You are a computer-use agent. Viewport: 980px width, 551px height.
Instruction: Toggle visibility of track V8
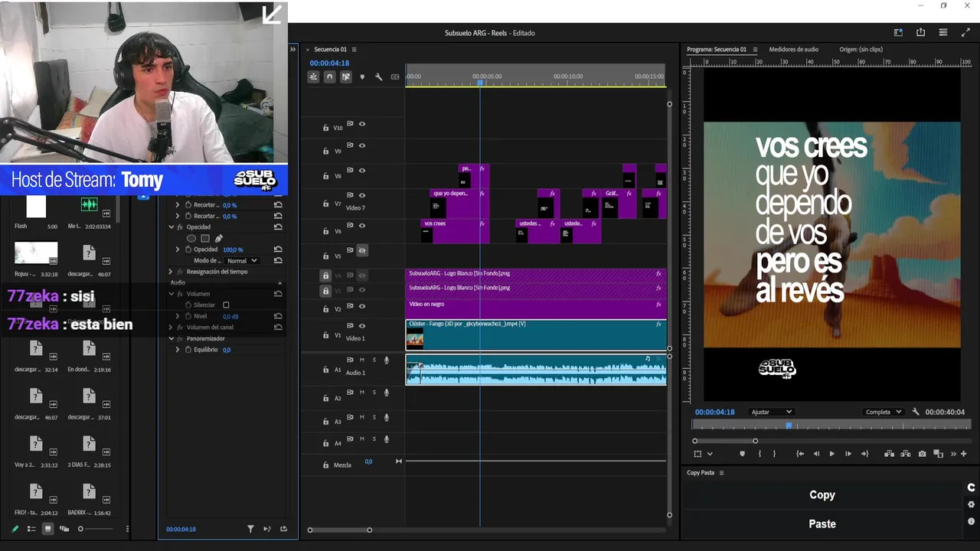coord(362,171)
